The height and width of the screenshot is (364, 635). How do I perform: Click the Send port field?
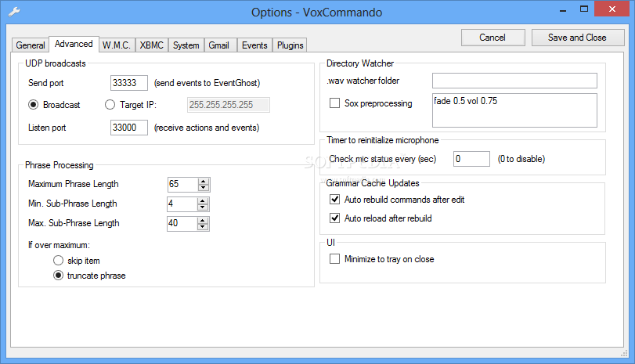point(128,83)
